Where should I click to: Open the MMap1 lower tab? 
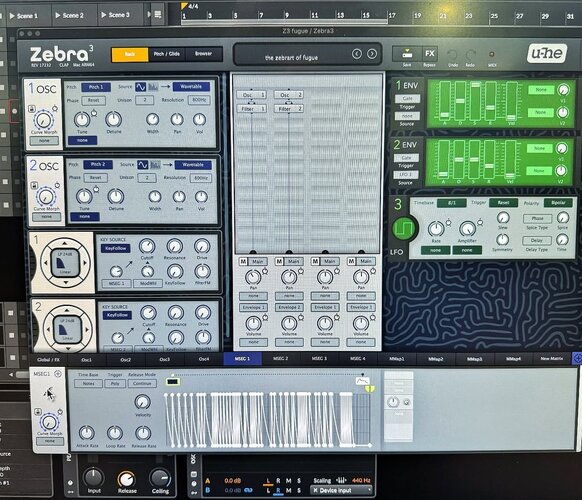tap(397, 359)
